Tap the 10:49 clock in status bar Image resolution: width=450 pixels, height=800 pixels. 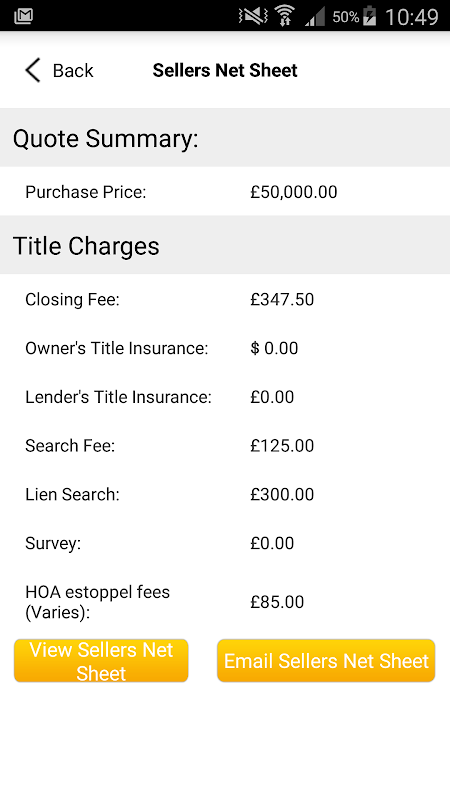(x=411, y=17)
